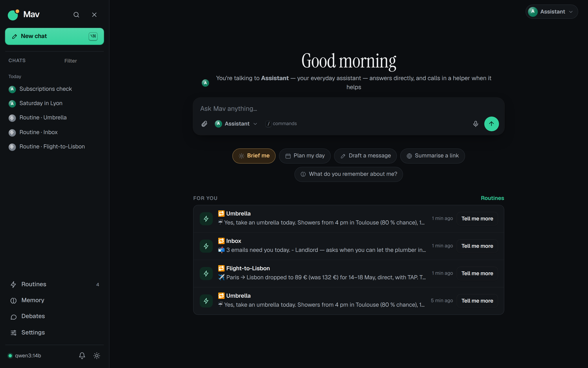Start voice input with microphone icon
The height and width of the screenshot is (368, 588).
tap(476, 124)
